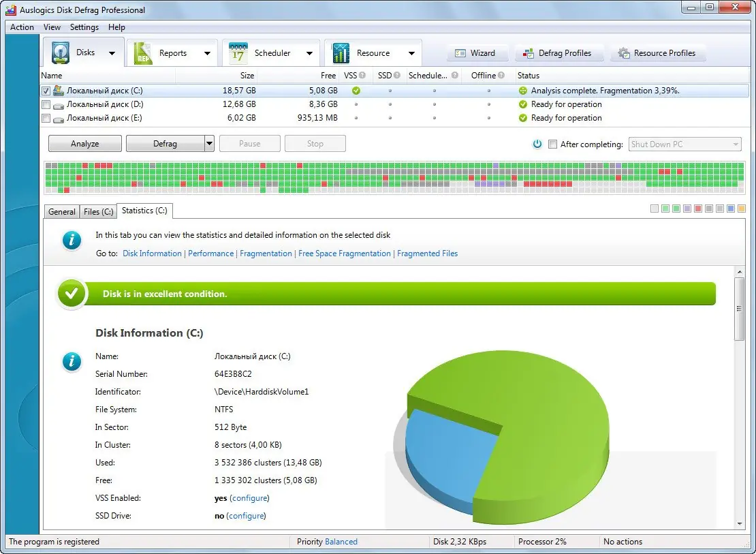
Task: Click the green checkmark excellent condition icon
Action: pos(72,294)
